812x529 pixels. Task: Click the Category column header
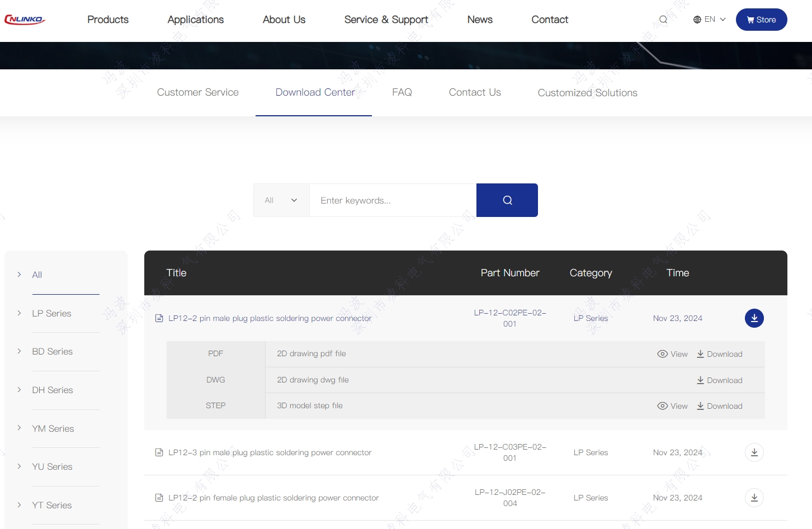tap(591, 273)
